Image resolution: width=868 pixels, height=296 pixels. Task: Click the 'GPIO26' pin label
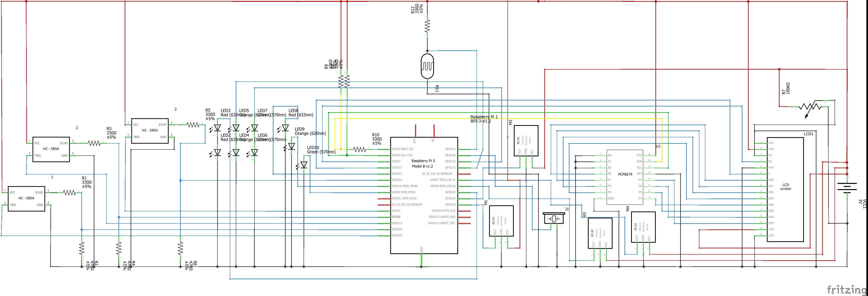[397, 235]
